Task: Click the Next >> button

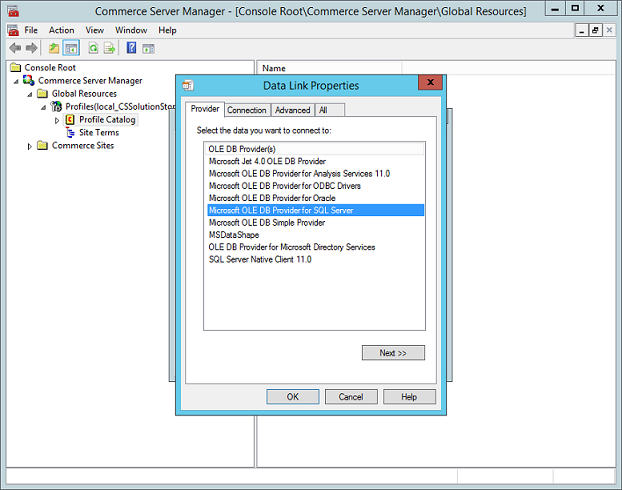Action: click(x=393, y=353)
